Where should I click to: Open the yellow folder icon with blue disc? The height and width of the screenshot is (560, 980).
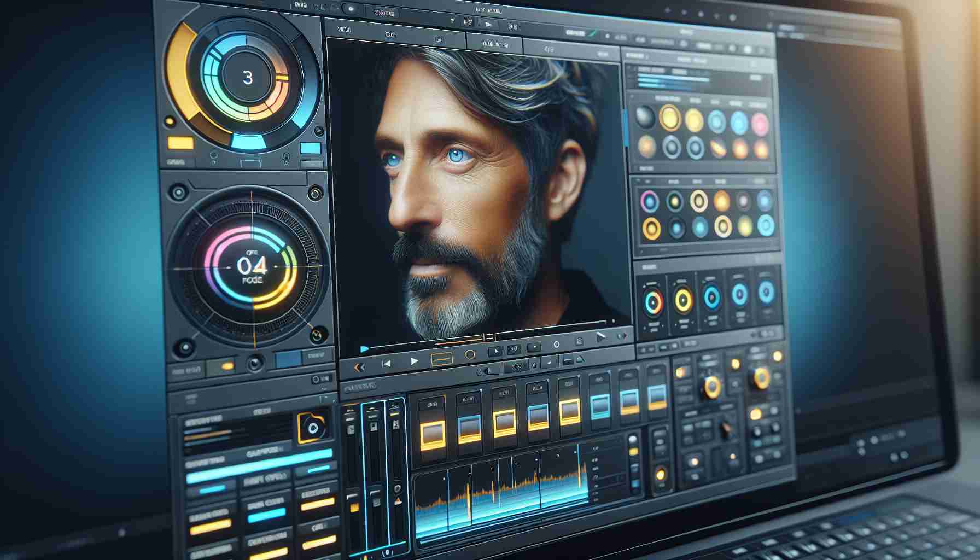(312, 427)
